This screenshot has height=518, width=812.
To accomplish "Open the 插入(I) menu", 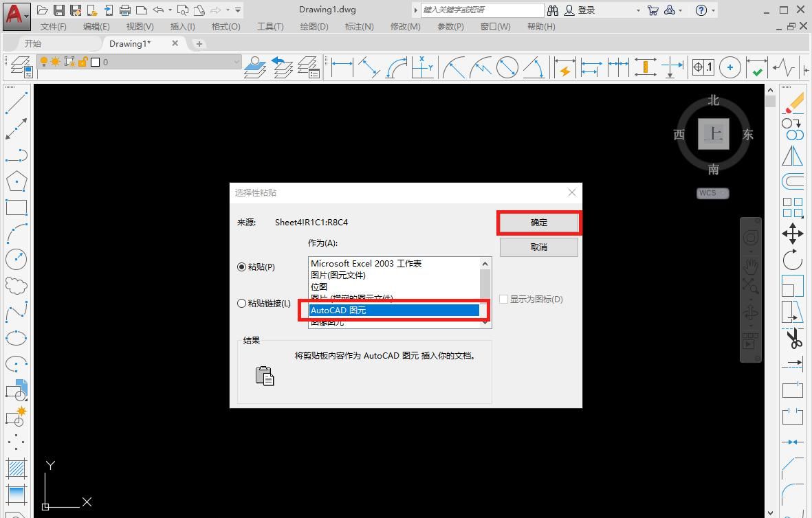I will [x=182, y=26].
